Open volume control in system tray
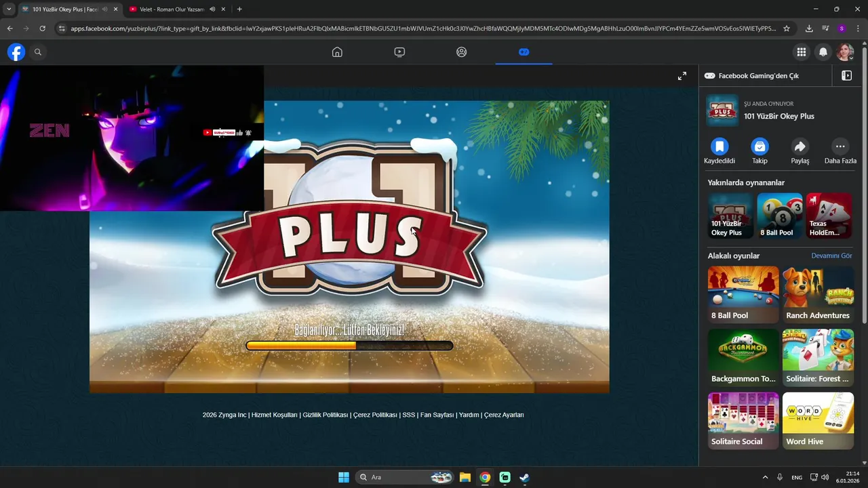868x488 pixels. (825, 477)
